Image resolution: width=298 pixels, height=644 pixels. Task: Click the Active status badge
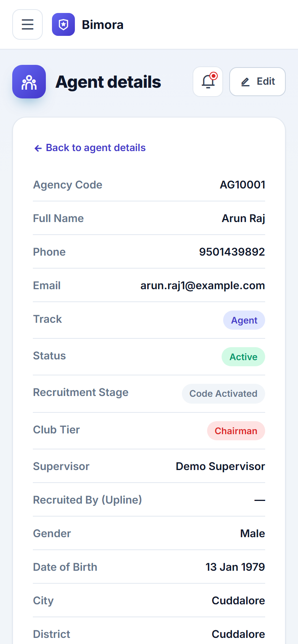[243, 357]
